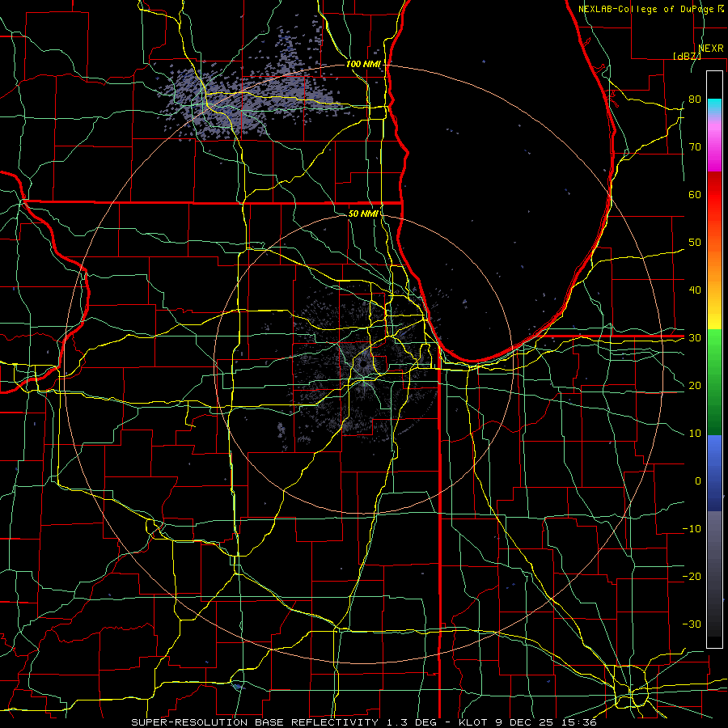Pick the cyan segment atop the color bar
The width and height of the screenshot is (728, 728).
coord(714,105)
